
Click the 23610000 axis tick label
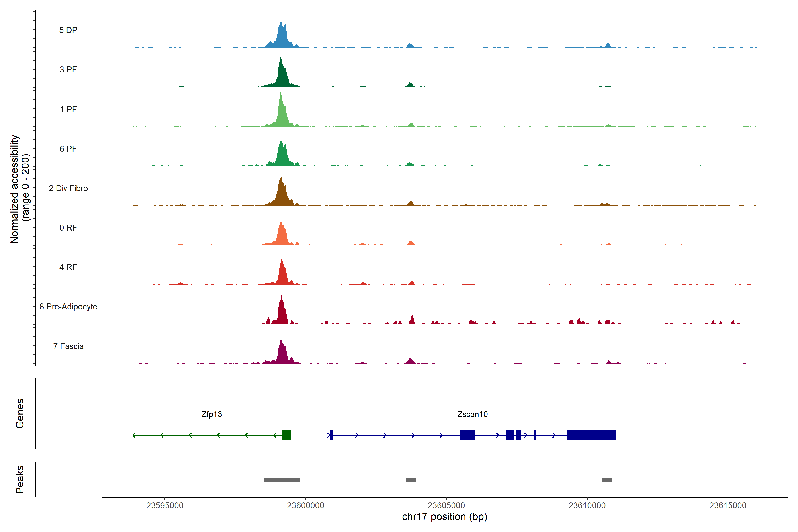click(587, 505)
